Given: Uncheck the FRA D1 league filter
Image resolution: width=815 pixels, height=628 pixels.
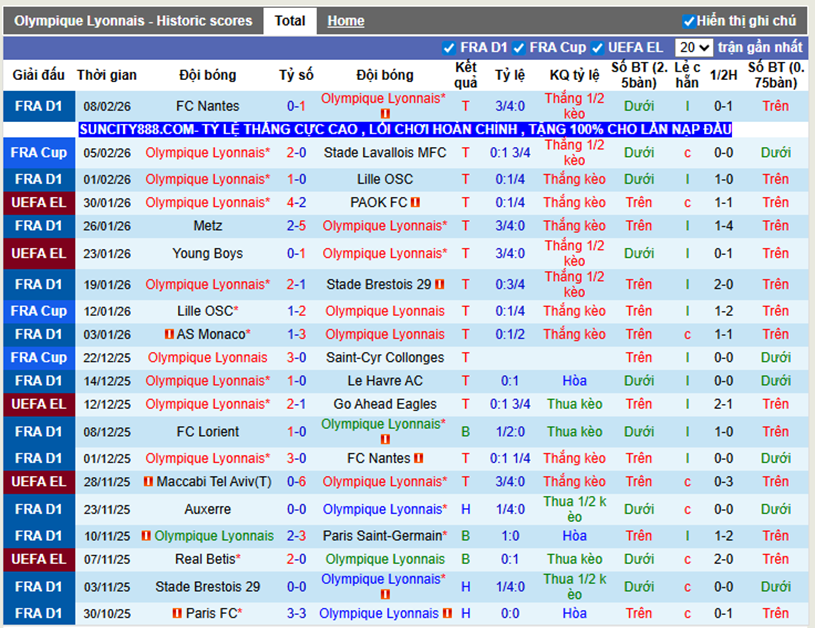Looking at the screenshot, I should 449,48.
